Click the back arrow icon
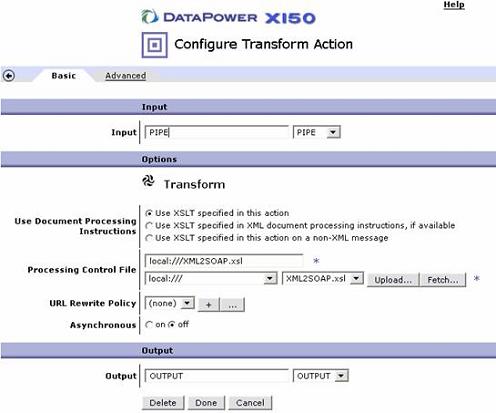Image resolution: width=496 pixels, height=413 pixels. 9,76
